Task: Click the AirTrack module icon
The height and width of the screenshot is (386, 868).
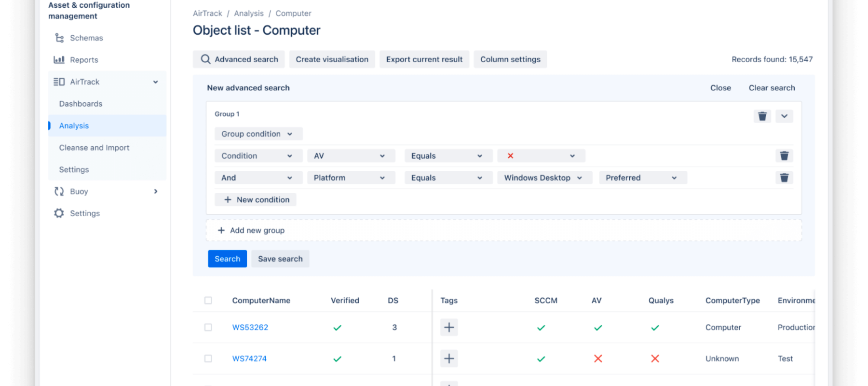Action: pyautogui.click(x=59, y=82)
